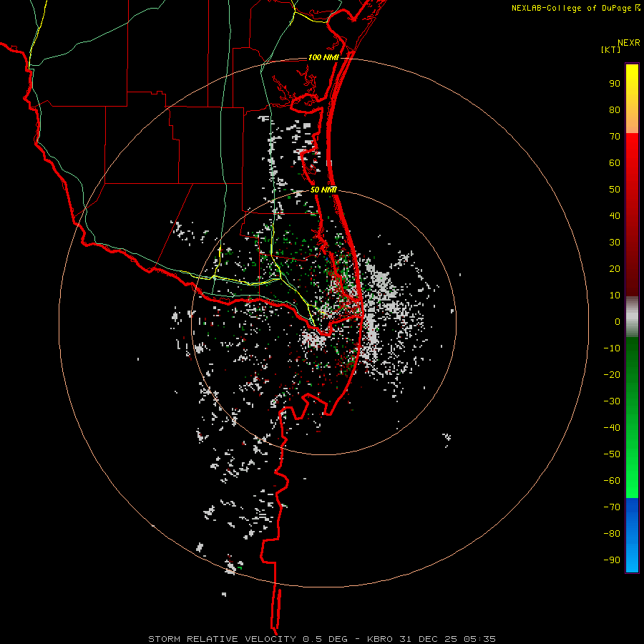
Task: Click the -90 value on the velocity scale
Action: [612, 560]
